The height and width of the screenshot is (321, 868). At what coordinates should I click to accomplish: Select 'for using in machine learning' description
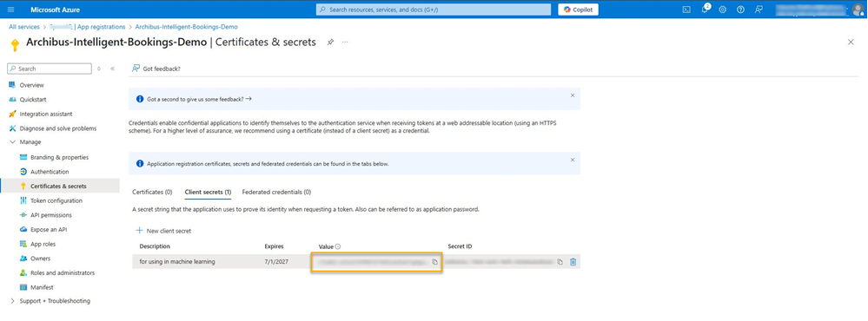[177, 261]
